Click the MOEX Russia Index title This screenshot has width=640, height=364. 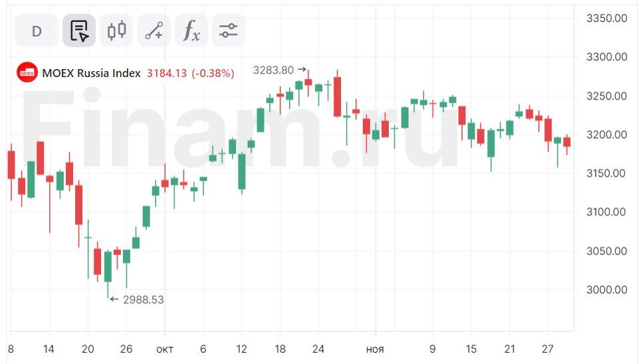(x=91, y=73)
